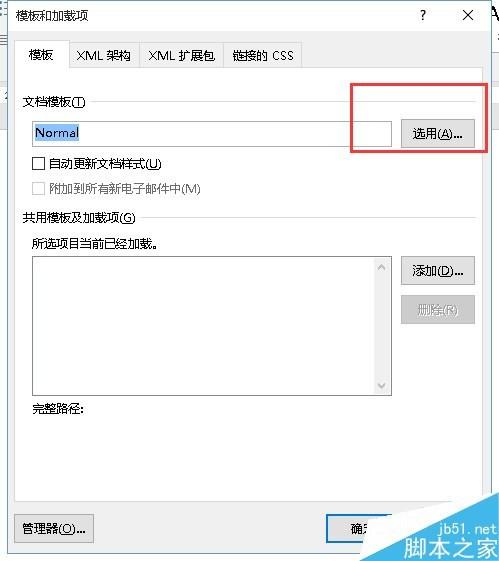Toggle 附加到所有新电子邮件中 checkbox
This screenshot has width=499, height=561.
pyautogui.click(x=39, y=189)
